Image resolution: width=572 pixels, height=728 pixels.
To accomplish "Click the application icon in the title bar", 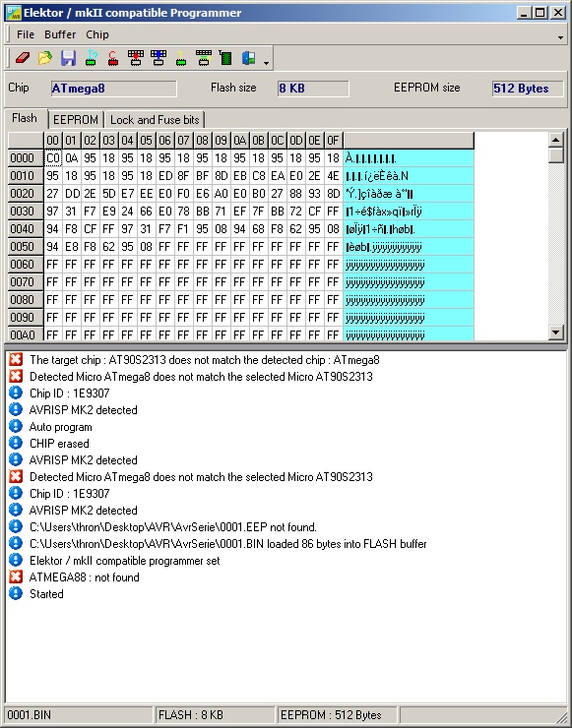I will (x=14, y=13).
